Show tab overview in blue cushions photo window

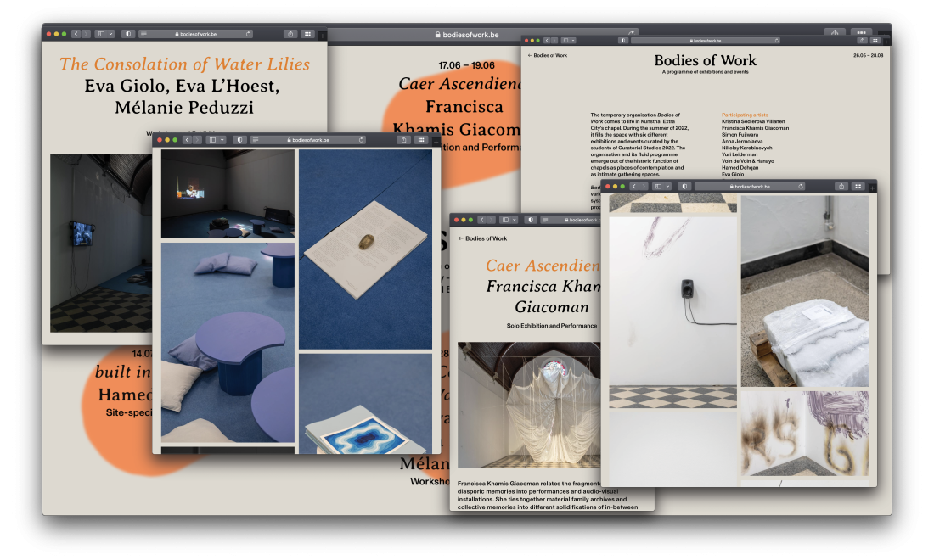421,140
